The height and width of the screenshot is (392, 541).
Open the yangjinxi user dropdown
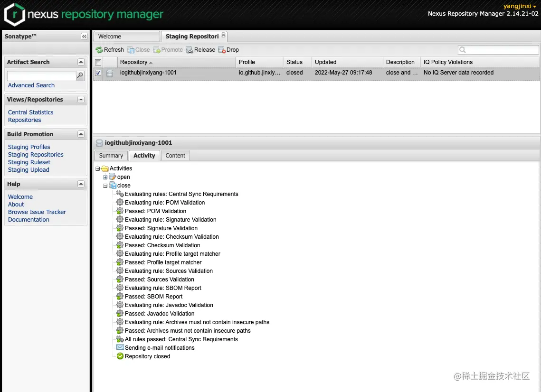click(x=520, y=6)
